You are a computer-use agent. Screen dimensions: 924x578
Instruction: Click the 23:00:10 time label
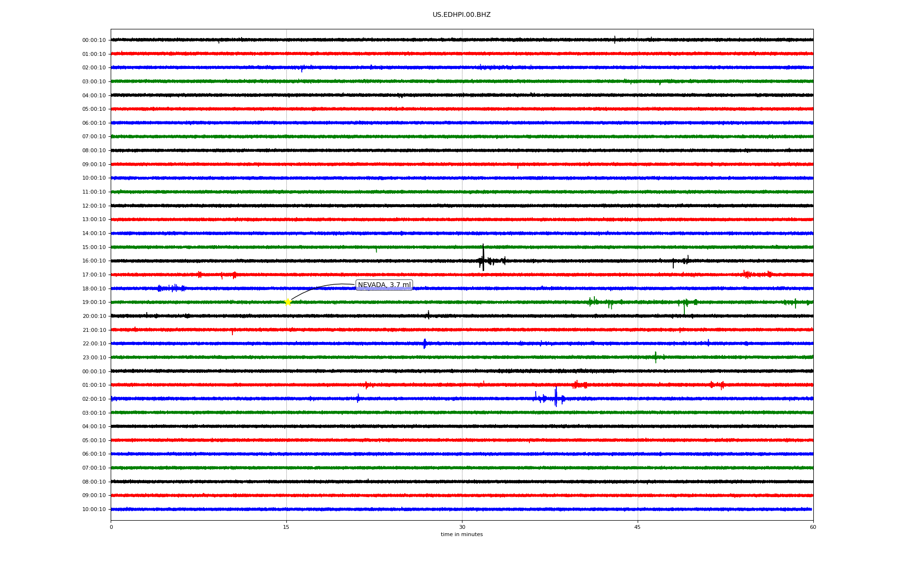pyautogui.click(x=94, y=358)
